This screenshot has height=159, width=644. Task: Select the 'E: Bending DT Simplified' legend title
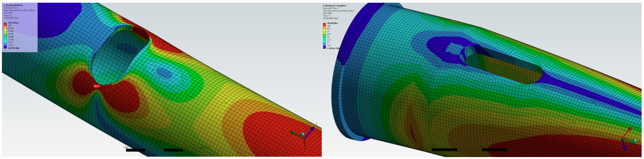coord(335,6)
